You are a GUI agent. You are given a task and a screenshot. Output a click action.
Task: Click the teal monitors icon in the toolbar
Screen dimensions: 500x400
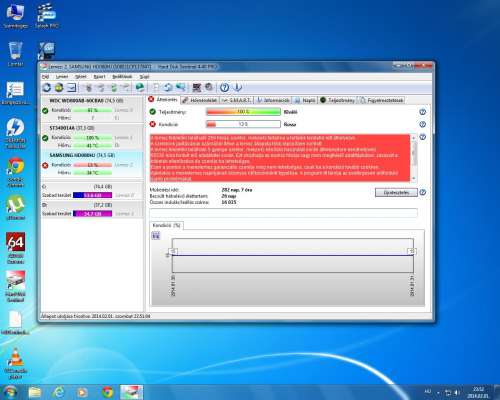[x=180, y=87]
